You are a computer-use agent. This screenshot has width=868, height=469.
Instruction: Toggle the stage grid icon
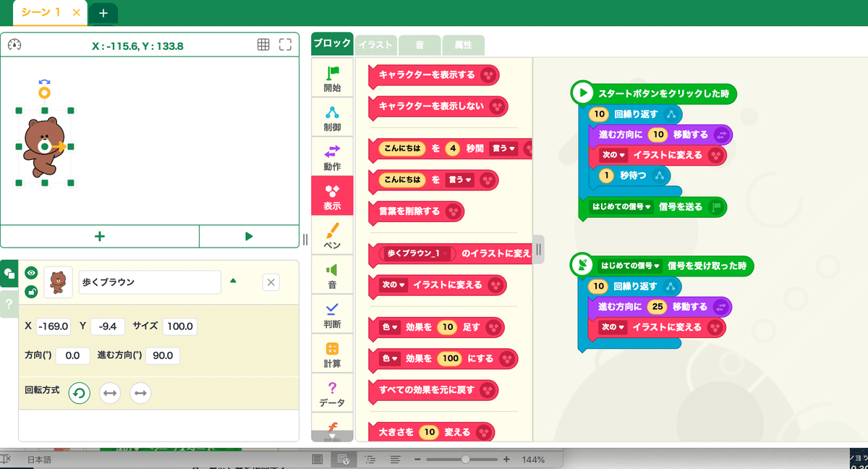click(263, 45)
